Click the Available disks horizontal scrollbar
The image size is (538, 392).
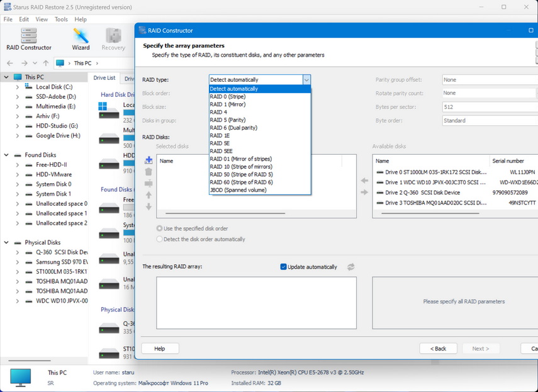pyautogui.click(x=430, y=213)
